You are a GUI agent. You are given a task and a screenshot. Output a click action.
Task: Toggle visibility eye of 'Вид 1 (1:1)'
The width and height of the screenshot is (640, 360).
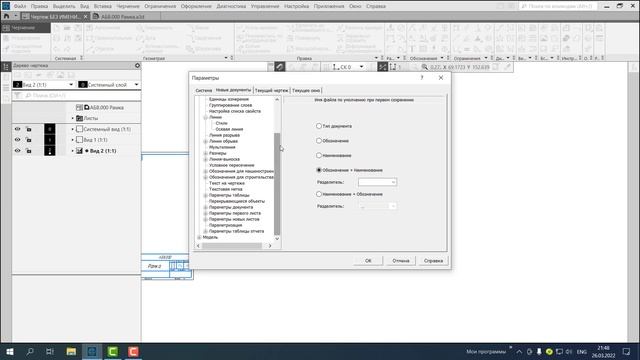(x=18, y=140)
